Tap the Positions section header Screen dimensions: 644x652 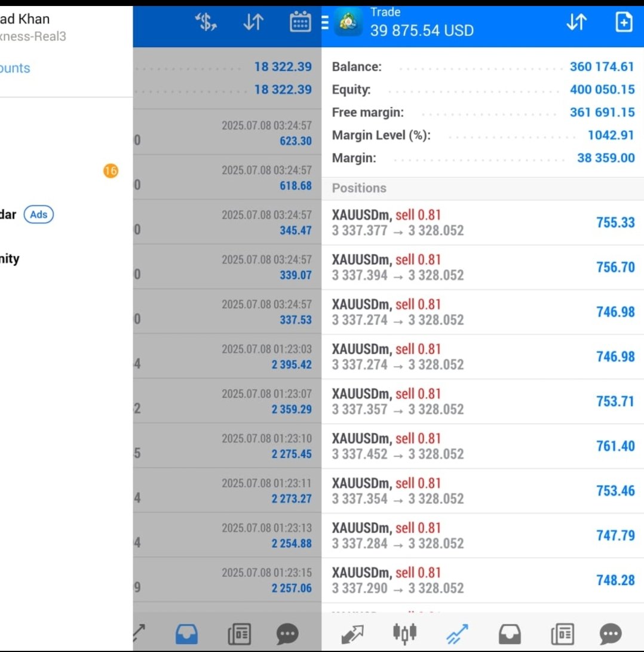pyautogui.click(x=483, y=188)
